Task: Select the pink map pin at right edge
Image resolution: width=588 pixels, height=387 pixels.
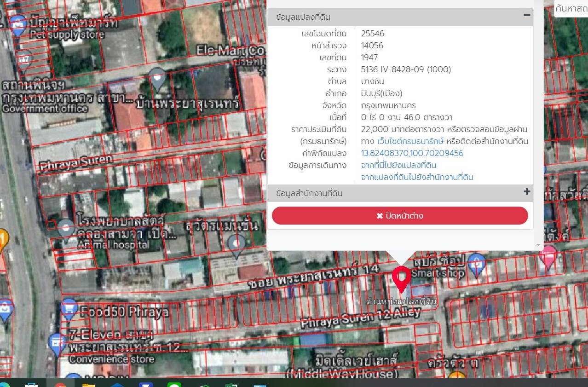Action: coord(548,257)
